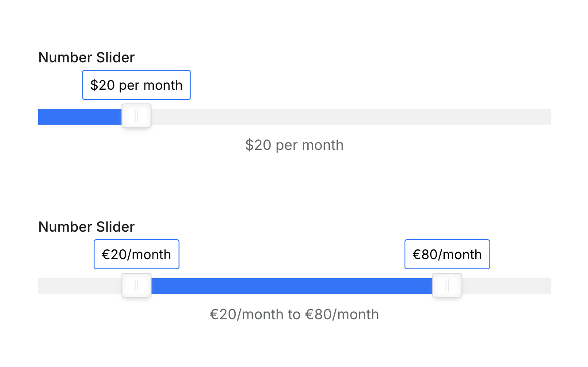The image size is (588, 367).
Task: Click the grip lines on the dollar slider thumb
Action: [x=137, y=116]
